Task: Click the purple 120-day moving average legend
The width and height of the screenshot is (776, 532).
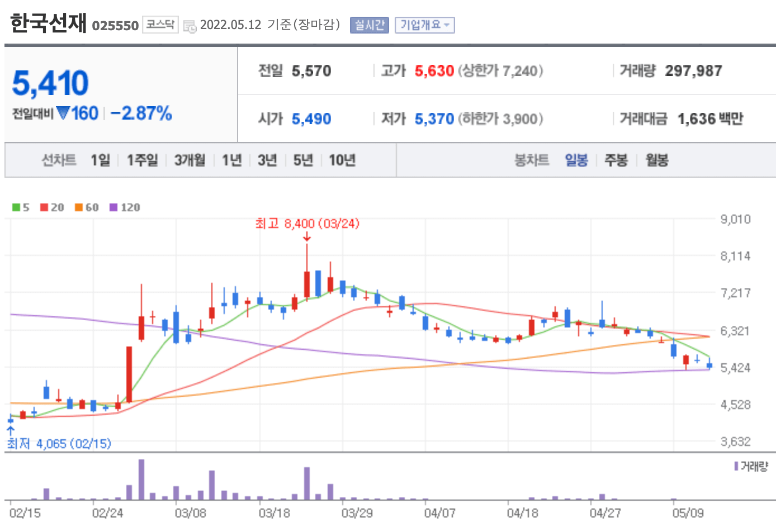Action: click(x=125, y=207)
